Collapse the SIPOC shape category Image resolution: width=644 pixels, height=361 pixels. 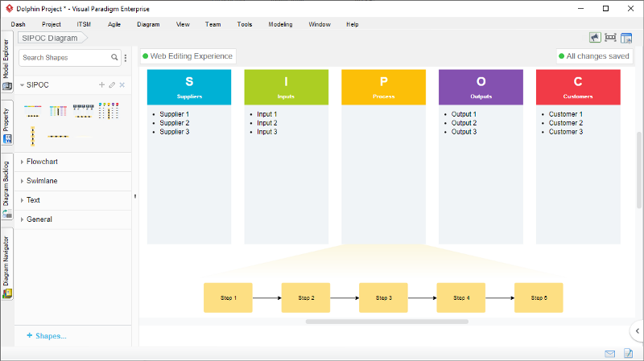pos(23,84)
